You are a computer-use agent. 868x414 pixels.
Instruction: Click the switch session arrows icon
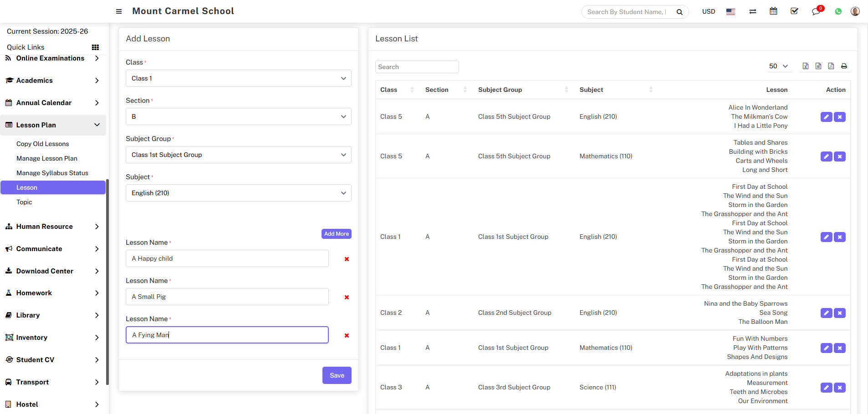[x=753, y=11]
